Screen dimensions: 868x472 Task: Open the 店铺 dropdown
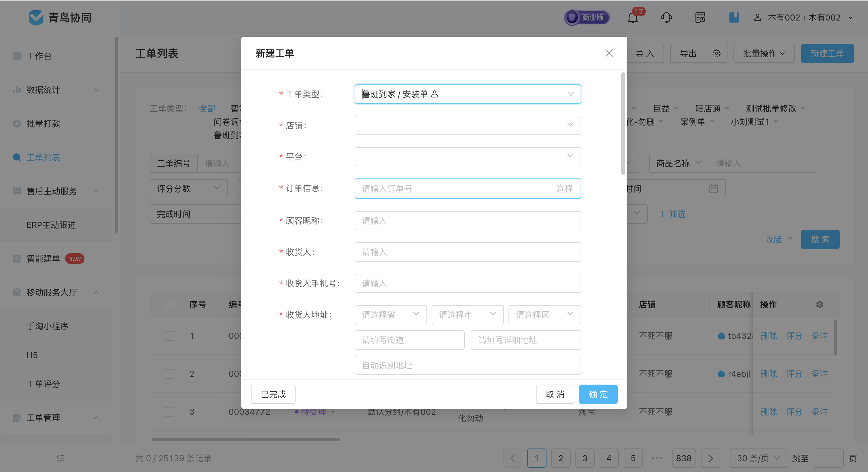[x=468, y=125]
